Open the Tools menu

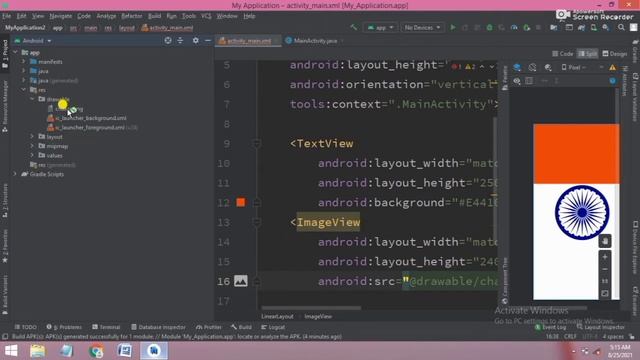click(189, 16)
